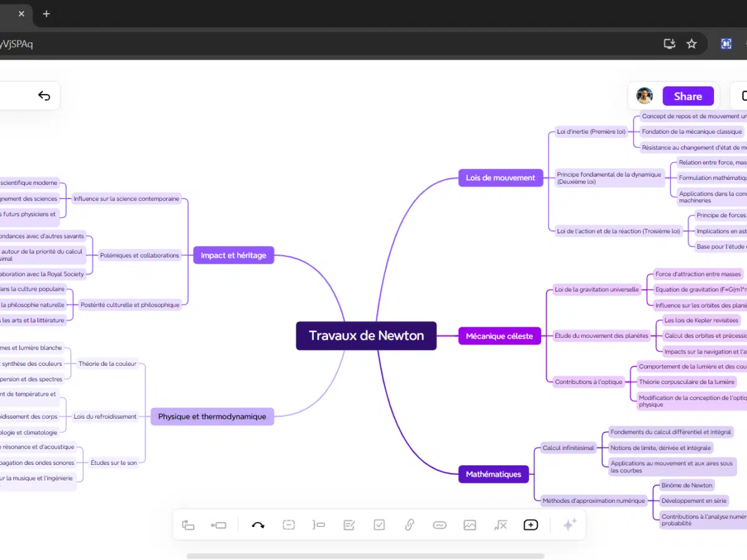Image resolution: width=747 pixels, height=560 pixels.
Task: Insert an image from the toolbar
Action: tap(470, 525)
